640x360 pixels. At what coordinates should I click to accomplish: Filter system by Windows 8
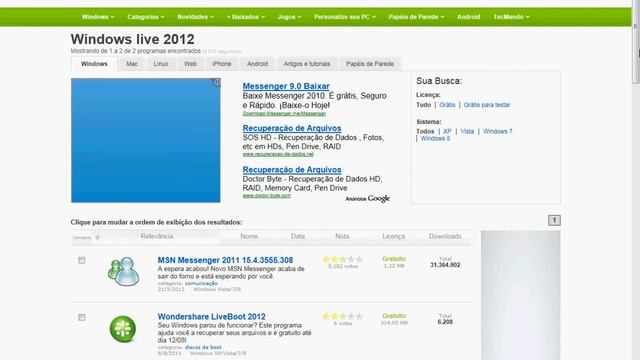point(435,138)
